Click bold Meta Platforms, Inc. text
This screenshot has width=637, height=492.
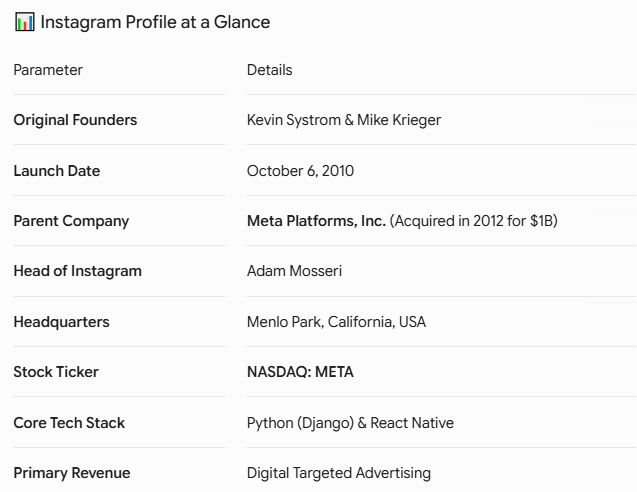point(316,221)
